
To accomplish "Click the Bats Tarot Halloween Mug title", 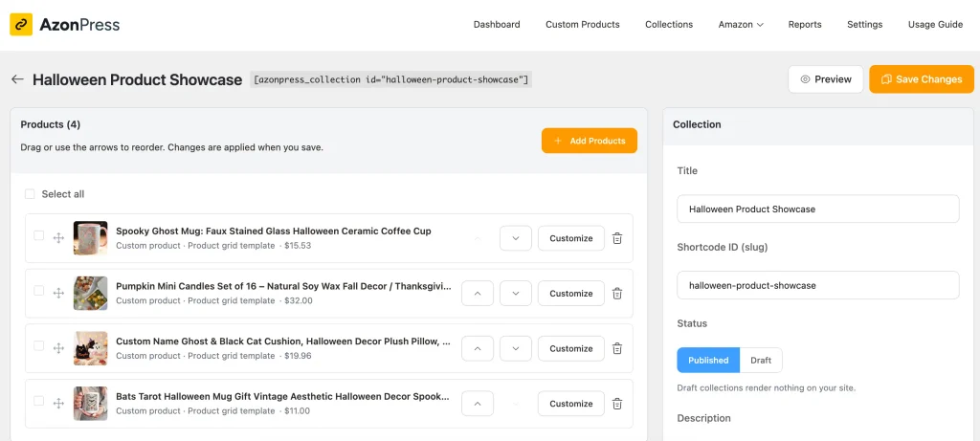I will click(x=282, y=397).
